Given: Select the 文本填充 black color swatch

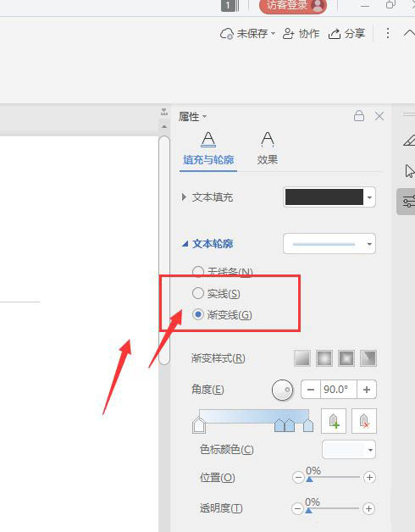Looking at the screenshot, I should pos(324,197).
